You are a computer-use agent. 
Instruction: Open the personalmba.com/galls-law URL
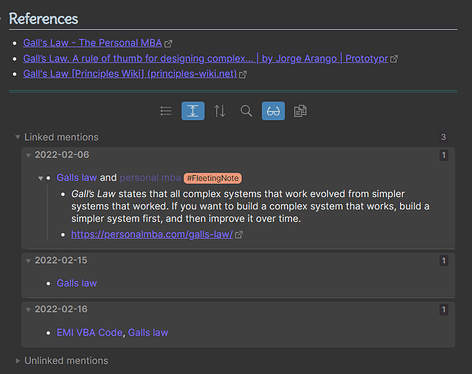tap(152, 234)
